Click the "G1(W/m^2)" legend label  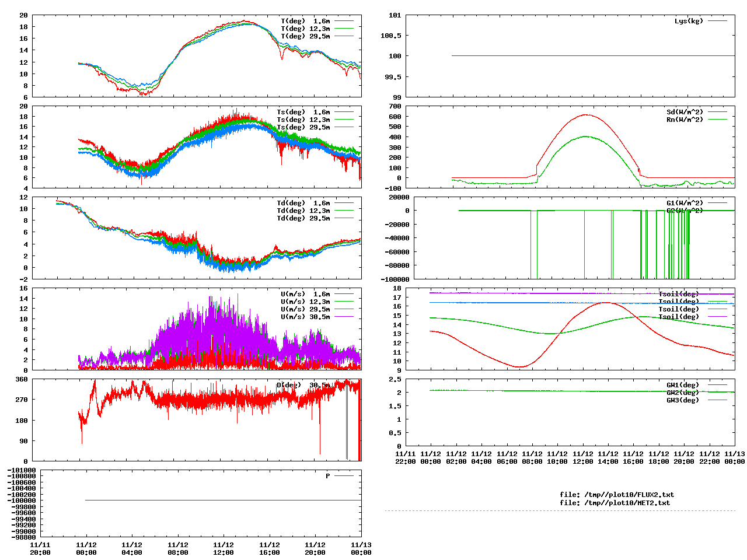[685, 203]
